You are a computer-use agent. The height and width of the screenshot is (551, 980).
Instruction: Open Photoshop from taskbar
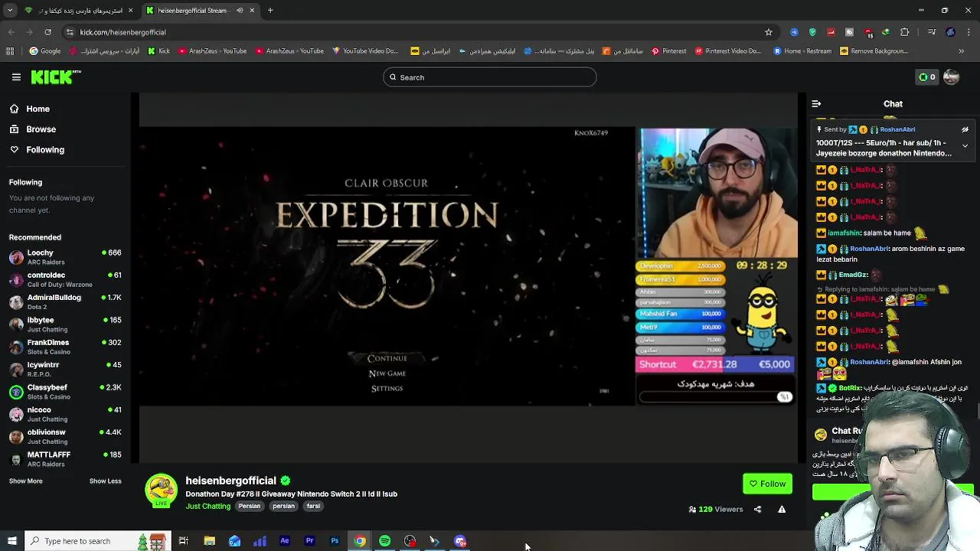point(335,541)
